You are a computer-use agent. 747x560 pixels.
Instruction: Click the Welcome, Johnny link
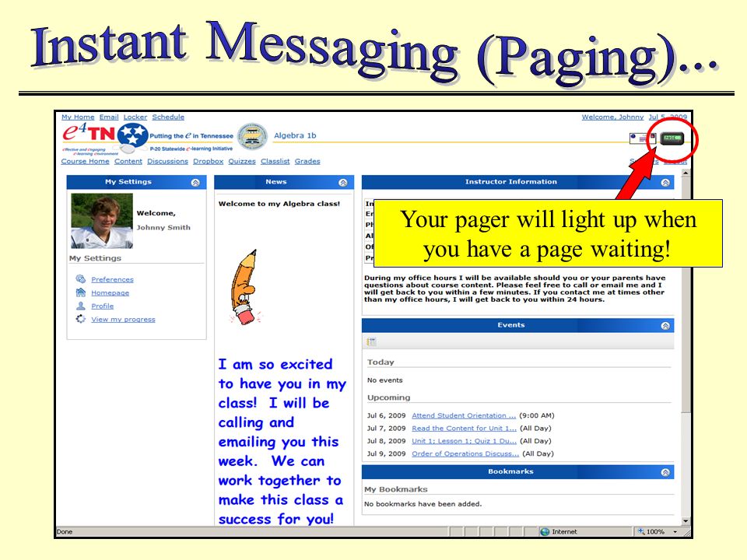pos(612,117)
